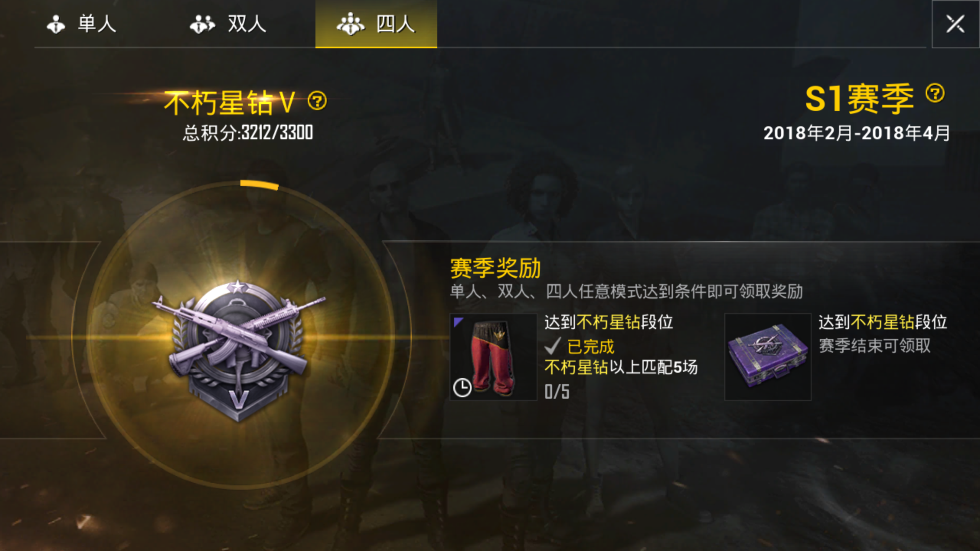This screenshot has width=980, height=551.
Task: Tap 赛季结束可领取 reward text
Action: pos(875,346)
